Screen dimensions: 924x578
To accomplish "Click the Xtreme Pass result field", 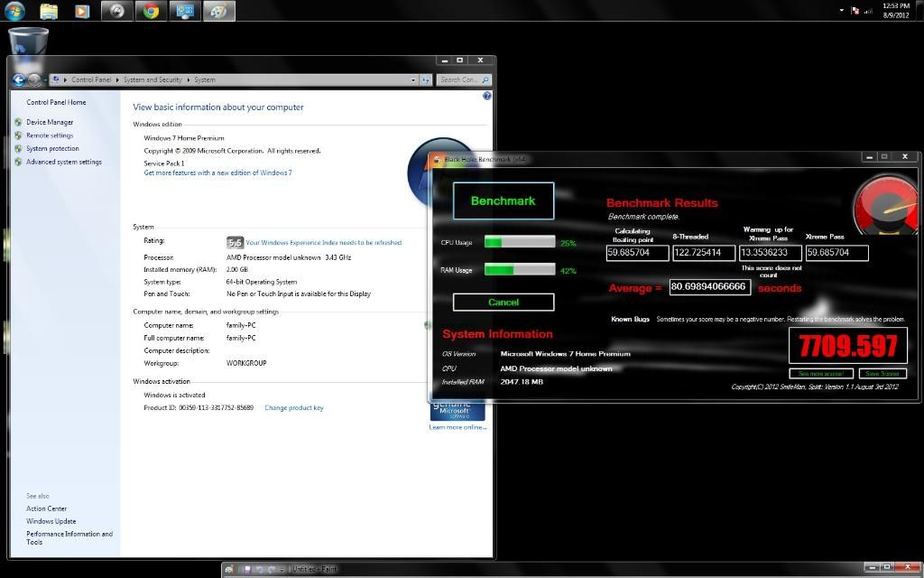I will click(836, 253).
